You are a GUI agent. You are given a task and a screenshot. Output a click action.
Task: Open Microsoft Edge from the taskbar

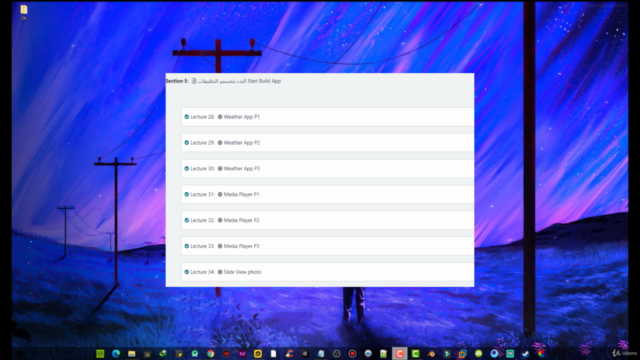pos(116,353)
